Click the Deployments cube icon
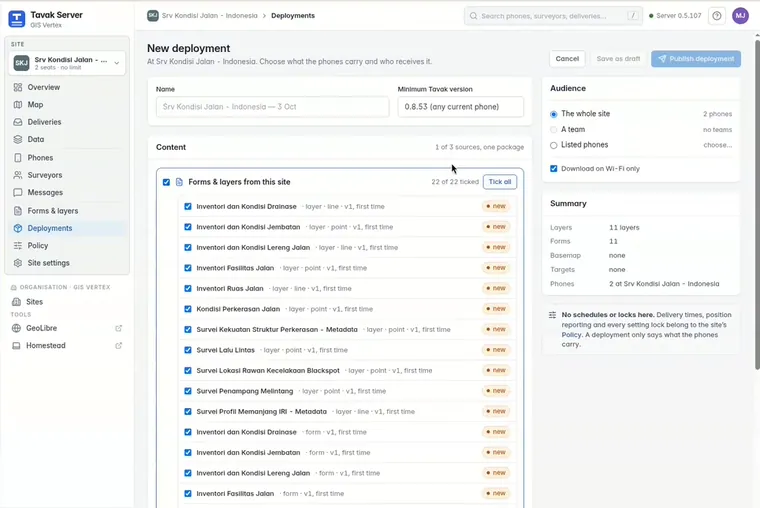The height and width of the screenshot is (508, 760). [x=18, y=228]
